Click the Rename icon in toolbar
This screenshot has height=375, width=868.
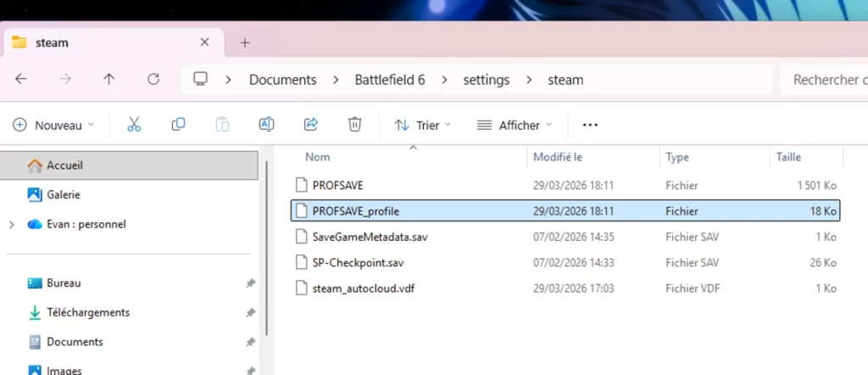266,125
